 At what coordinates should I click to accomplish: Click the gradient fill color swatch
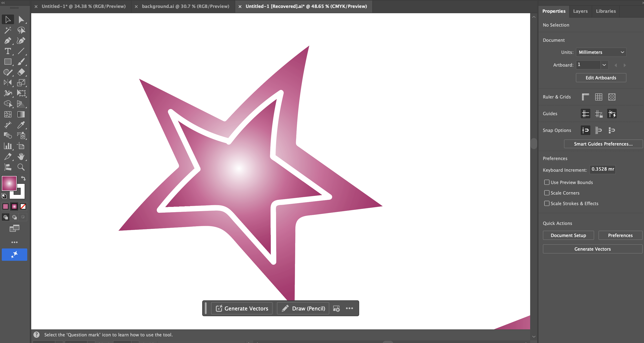tap(9, 183)
